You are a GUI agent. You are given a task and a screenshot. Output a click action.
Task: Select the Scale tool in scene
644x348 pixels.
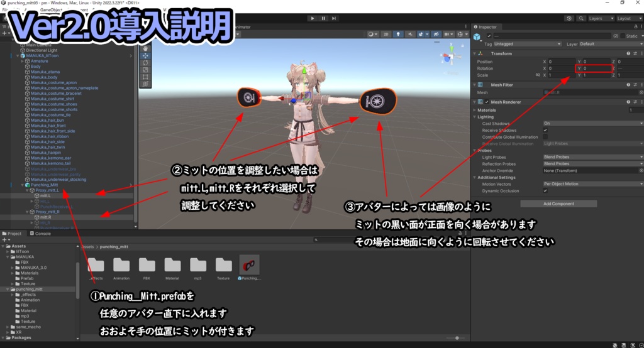click(145, 70)
